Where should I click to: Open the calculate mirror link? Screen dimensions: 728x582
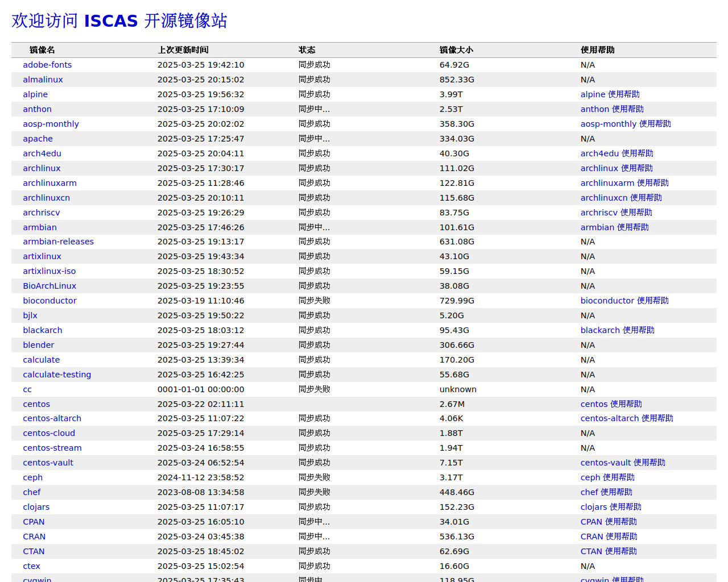point(41,360)
